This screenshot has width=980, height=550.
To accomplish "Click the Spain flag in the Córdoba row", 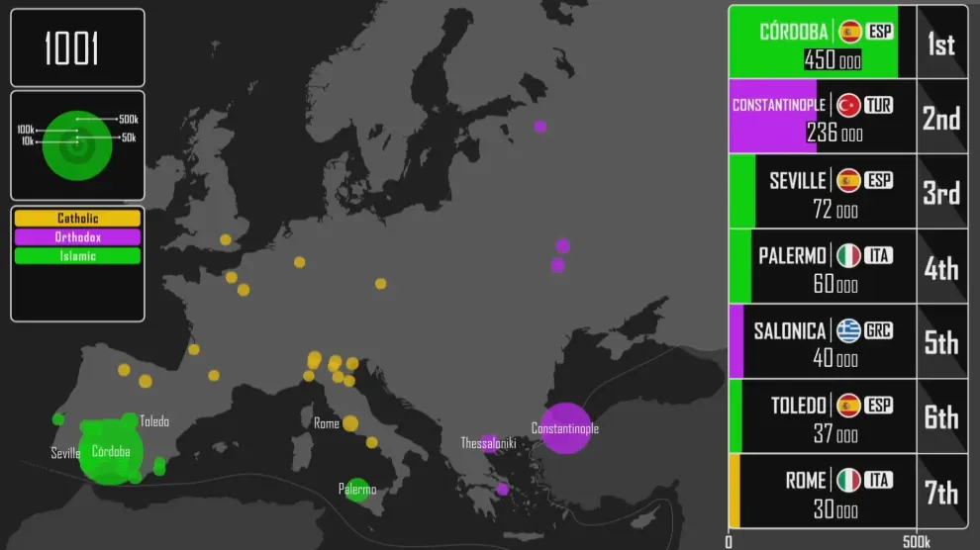I will coord(850,32).
